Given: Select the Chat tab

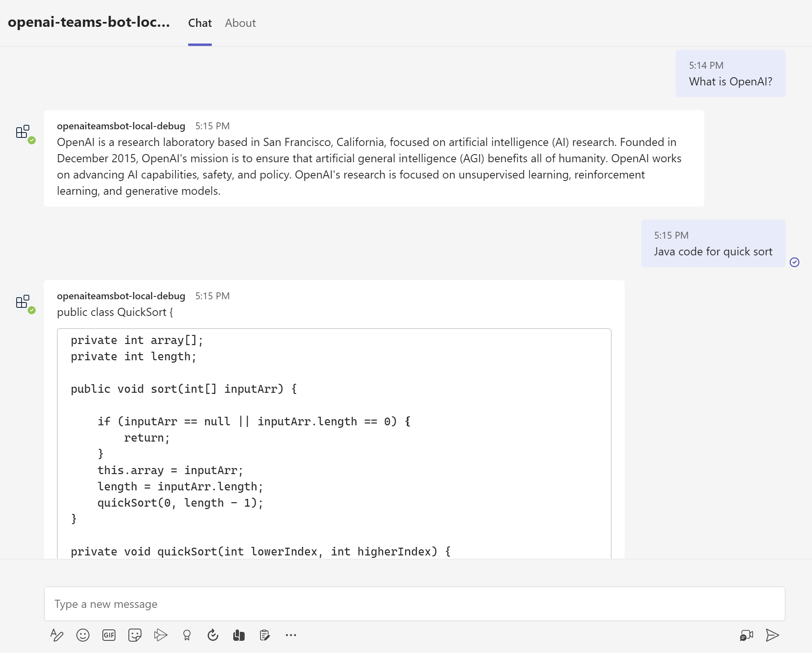Looking at the screenshot, I should (200, 23).
